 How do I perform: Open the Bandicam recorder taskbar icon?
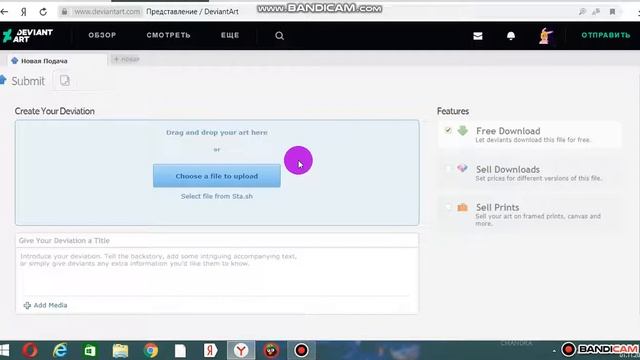pyautogui.click(x=301, y=350)
